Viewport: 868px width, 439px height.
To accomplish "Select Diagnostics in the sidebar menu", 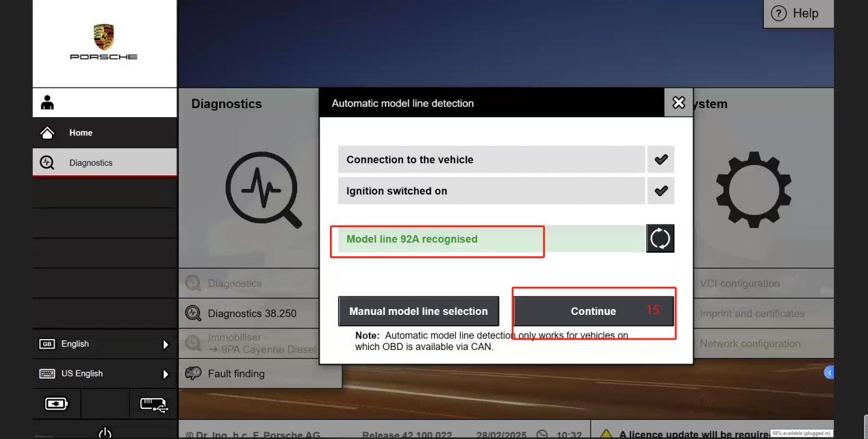I will (90, 163).
